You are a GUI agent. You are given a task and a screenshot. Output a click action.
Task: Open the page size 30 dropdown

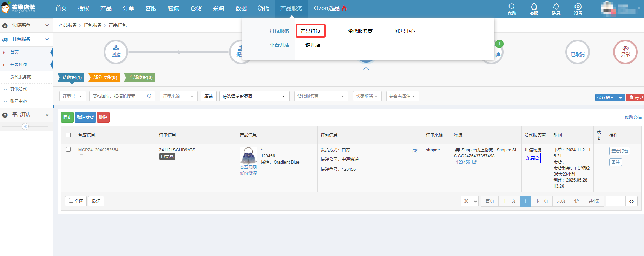[x=469, y=201]
